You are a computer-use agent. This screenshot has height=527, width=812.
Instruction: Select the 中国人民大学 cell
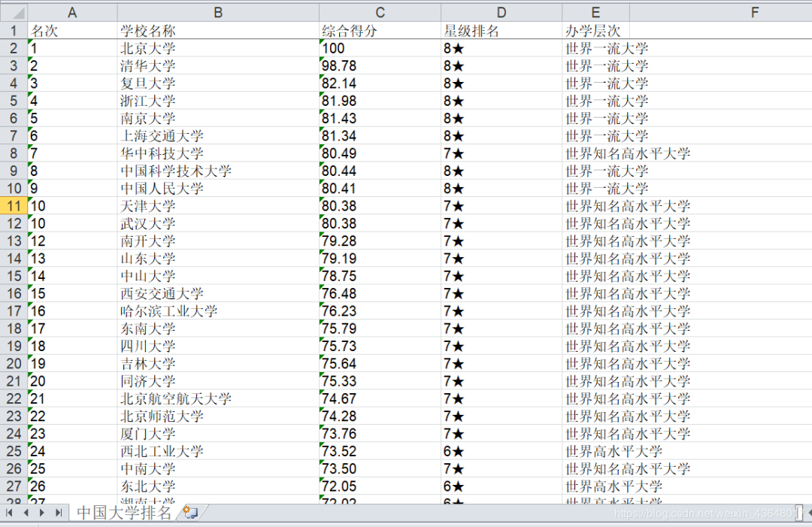point(218,189)
